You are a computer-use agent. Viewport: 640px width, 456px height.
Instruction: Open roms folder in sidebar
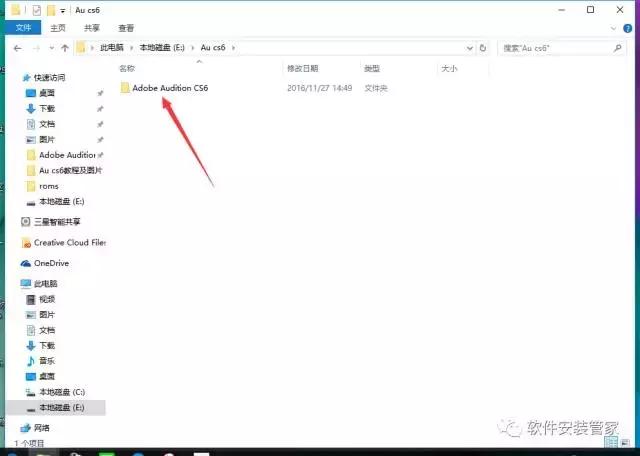[x=49, y=186]
